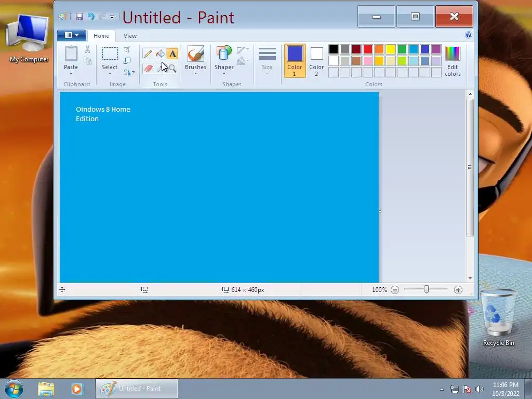Activate Color 1 selector

tap(295, 61)
